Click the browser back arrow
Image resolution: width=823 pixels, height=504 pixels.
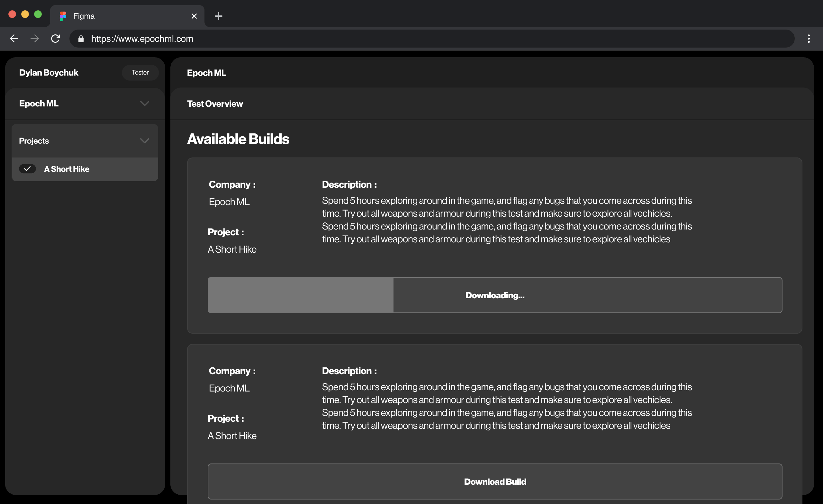pos(14,39)
